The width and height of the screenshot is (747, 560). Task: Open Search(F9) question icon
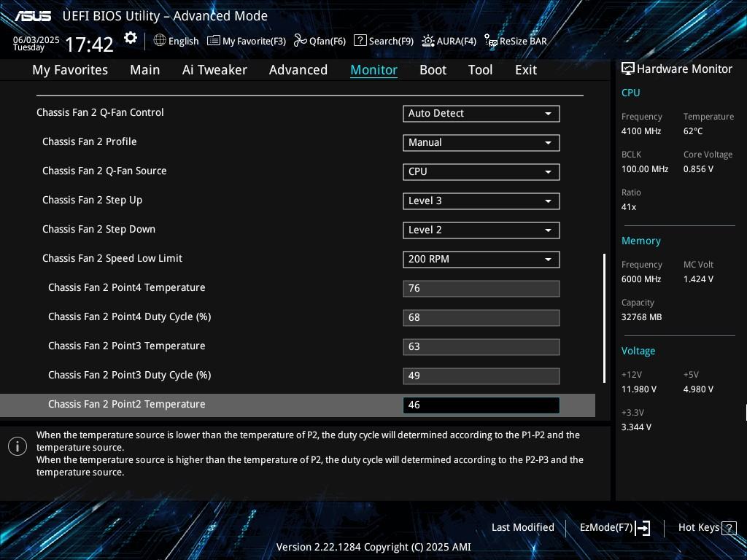click(x=360, y=41)
